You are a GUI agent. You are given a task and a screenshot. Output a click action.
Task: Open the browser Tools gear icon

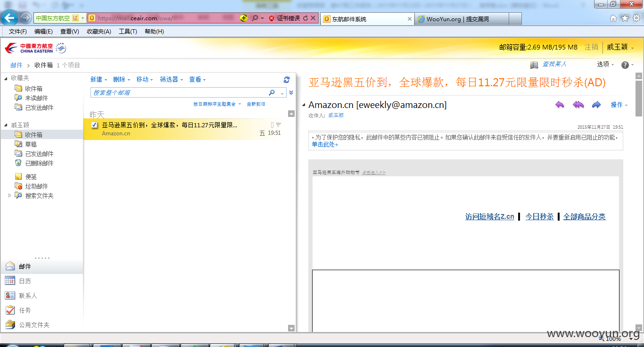(x=636, y=18)
